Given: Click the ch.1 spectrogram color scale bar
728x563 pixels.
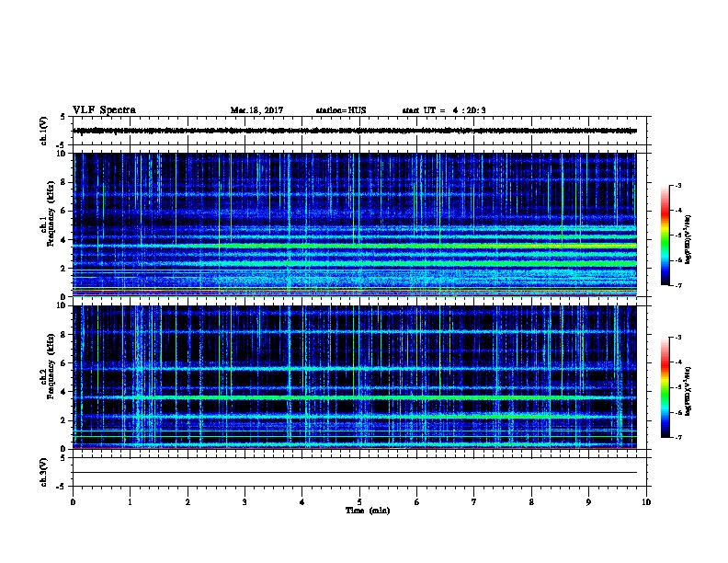Looking at the screenshot, I should [665, 236].
